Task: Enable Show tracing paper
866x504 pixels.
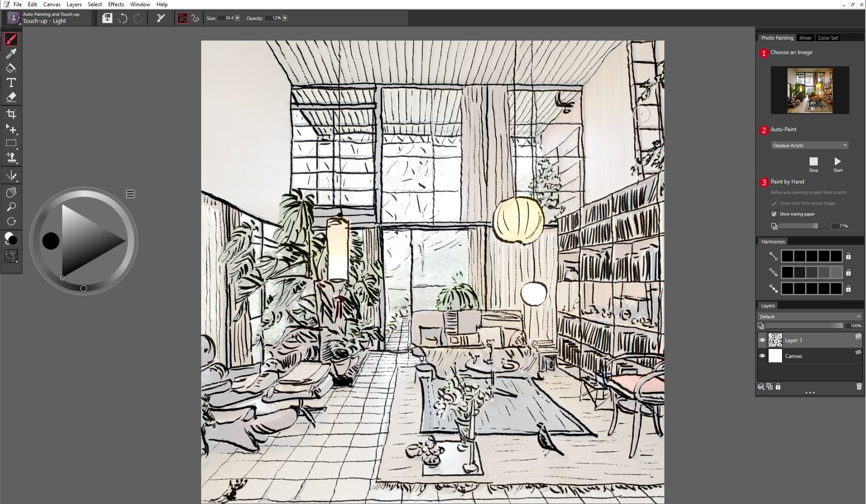Action: [x=774, y=214]
